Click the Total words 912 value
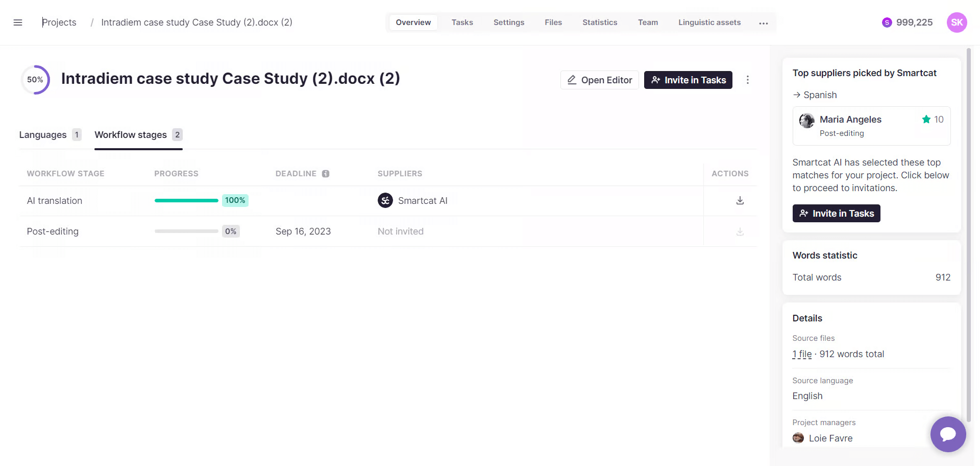Viewport: 980px width, 466px height. 943,277
